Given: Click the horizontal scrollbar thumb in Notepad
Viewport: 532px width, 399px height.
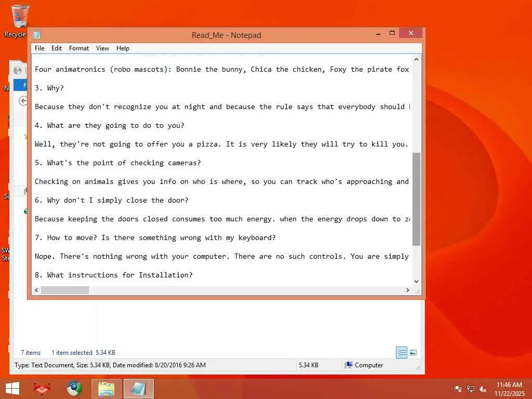Looking at the screenshot, I should [65, 290].
